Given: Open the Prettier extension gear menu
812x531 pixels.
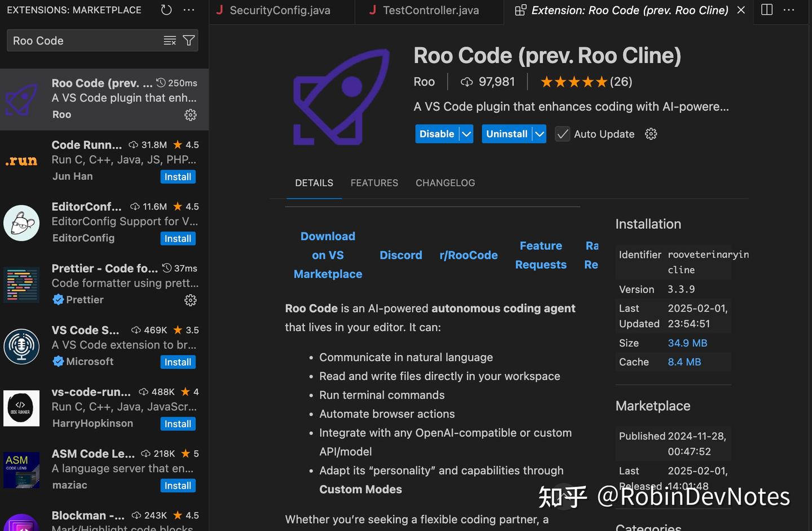Looking at the screenshot, I should [191, 300].
